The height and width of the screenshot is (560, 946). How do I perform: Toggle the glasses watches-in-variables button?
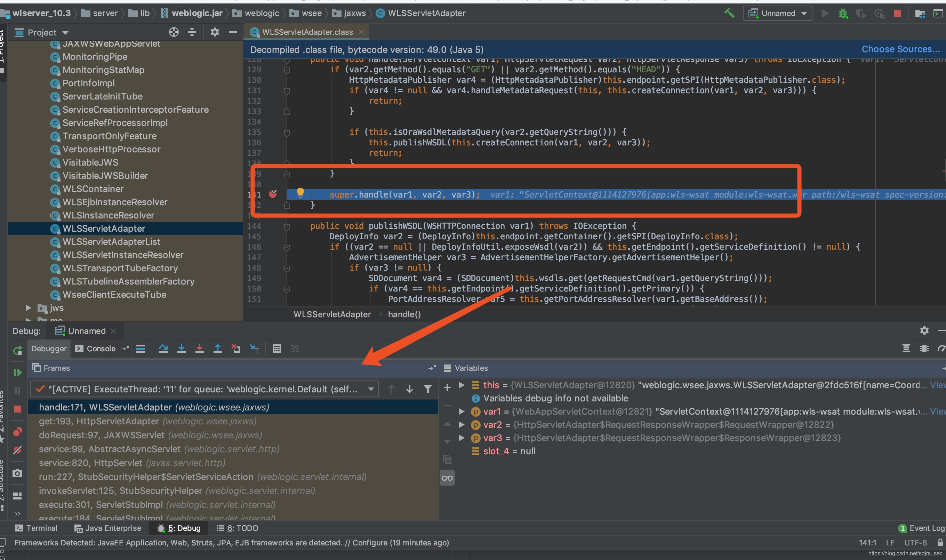tap(447, 478)
